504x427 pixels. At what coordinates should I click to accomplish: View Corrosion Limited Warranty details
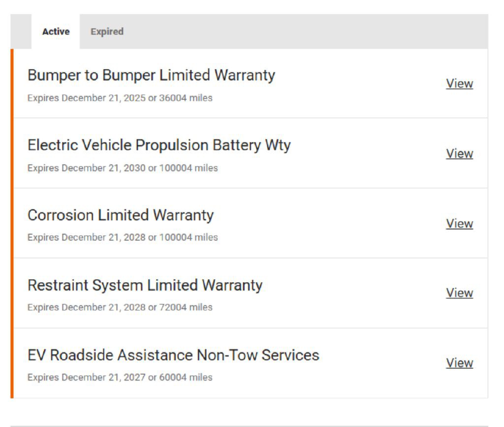[459, 224]
